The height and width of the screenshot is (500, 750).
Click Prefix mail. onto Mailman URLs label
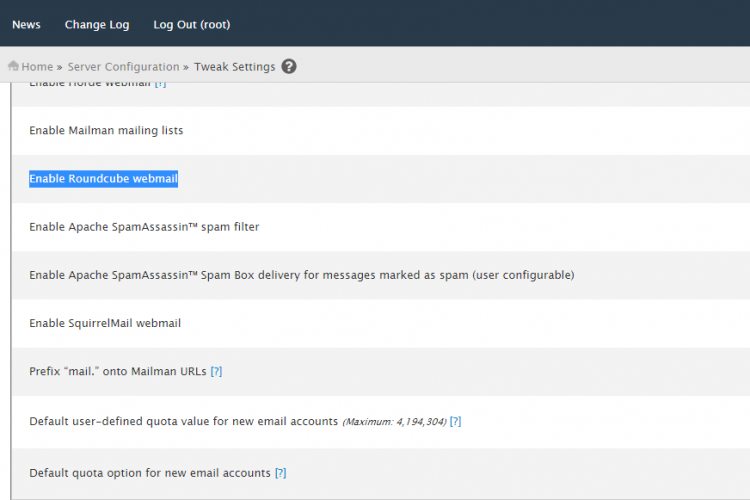(x=118, y=371)
